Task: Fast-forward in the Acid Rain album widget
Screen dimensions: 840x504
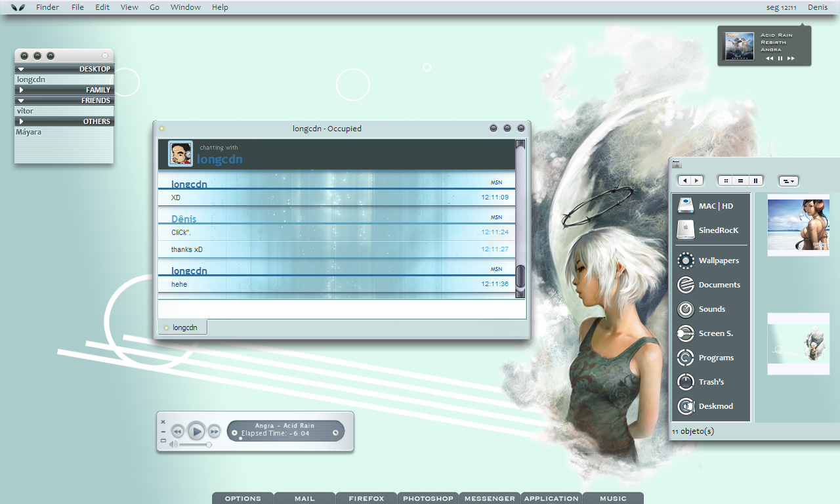Action: pyautogui.click(x=791, y=58)
